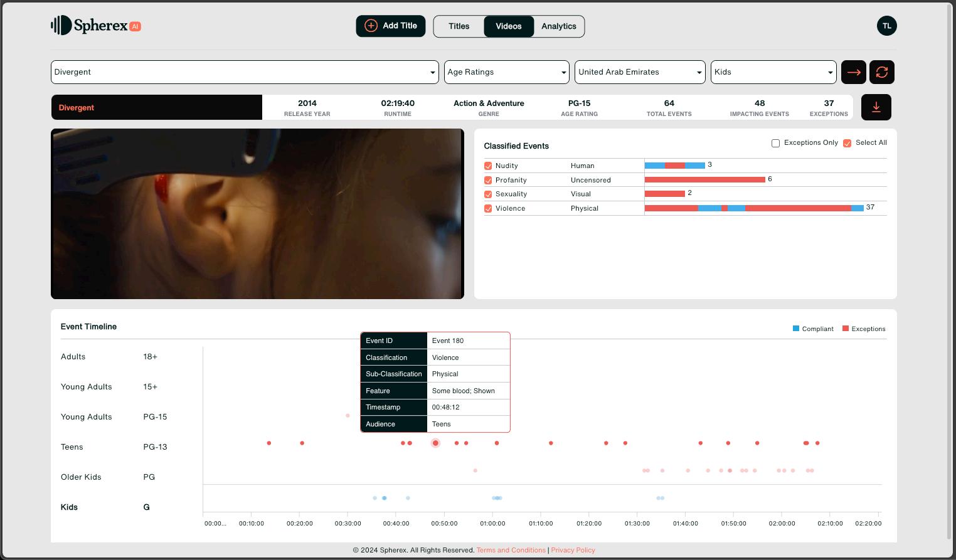Click the Profanity Uncensored red bar

point(705,179)
